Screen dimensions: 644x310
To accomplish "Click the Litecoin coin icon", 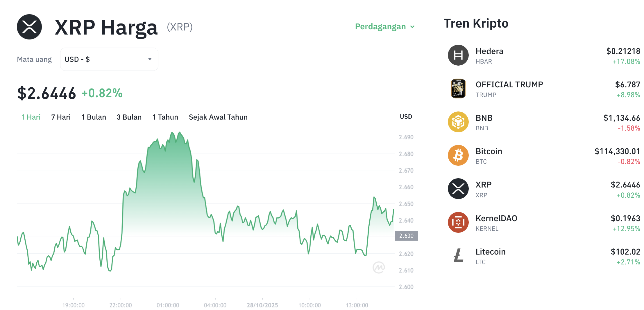I will 458,256.
